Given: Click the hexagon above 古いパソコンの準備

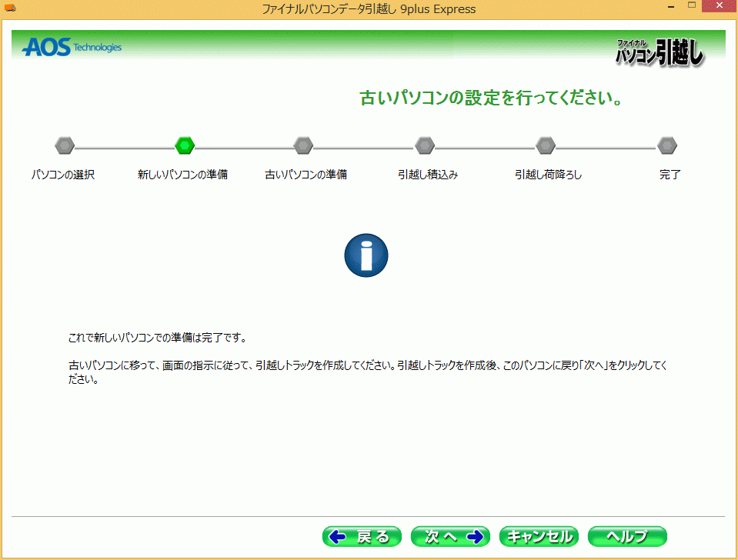Looking at the screenshot, I should 304,145.
